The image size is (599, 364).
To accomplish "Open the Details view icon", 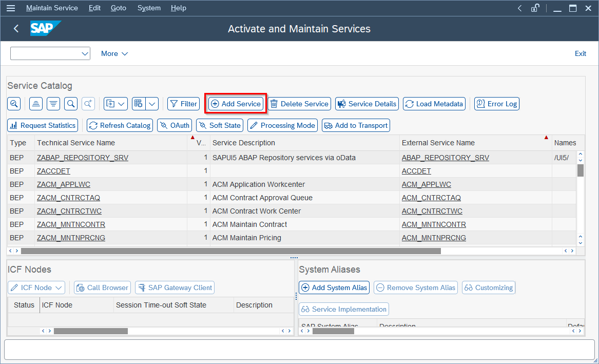I will pos(14,104).
